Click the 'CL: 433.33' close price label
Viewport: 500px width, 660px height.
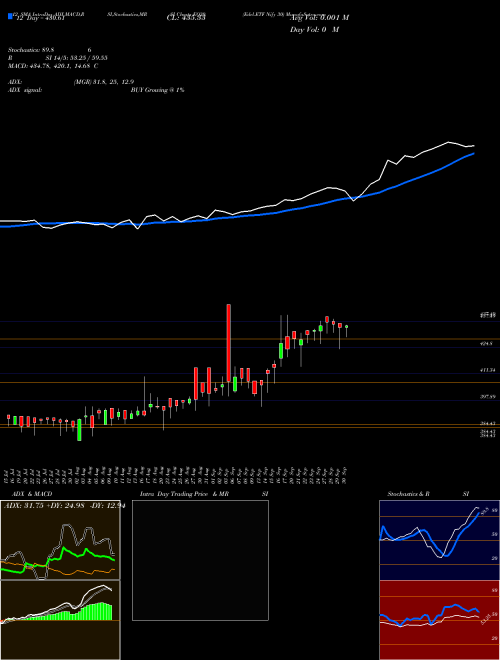(186, 18)
